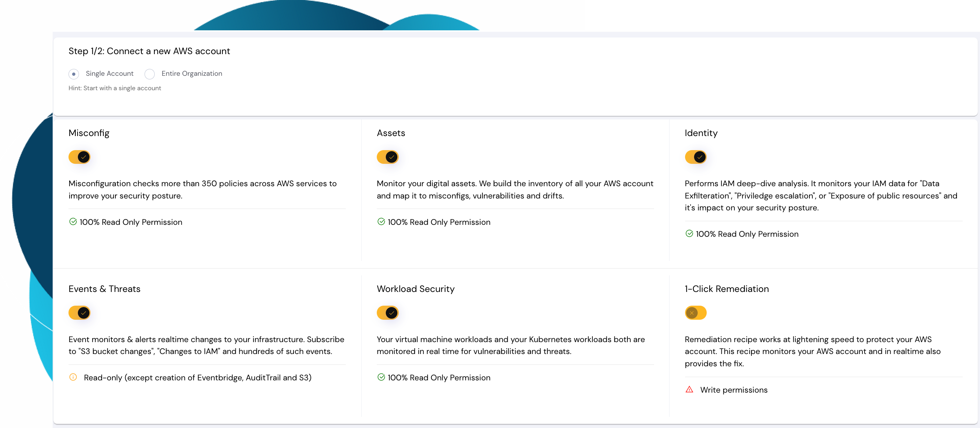Click '100% Read Only Permission' under Assets
This screenshot has height=428, width=980.
[x=439, y=222]
